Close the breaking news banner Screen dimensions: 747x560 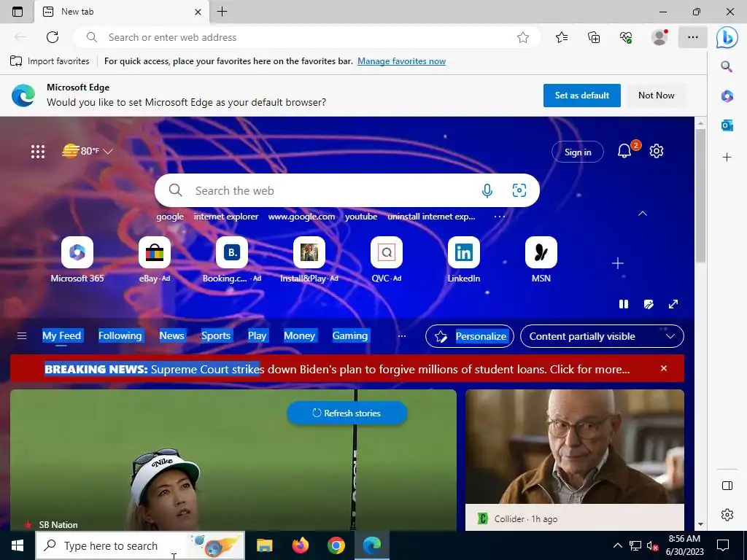click(664, 368)
